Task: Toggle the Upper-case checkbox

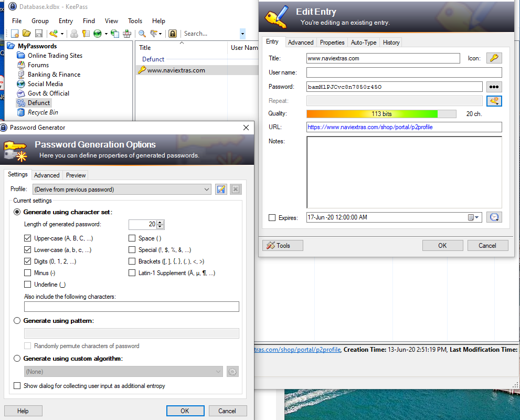Action: click(x=27, y=238)
